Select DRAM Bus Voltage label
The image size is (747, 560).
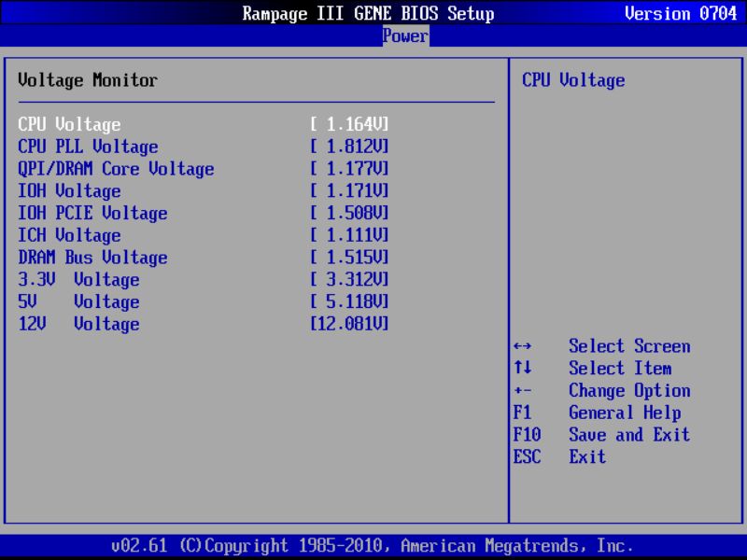tap(92, 258)
